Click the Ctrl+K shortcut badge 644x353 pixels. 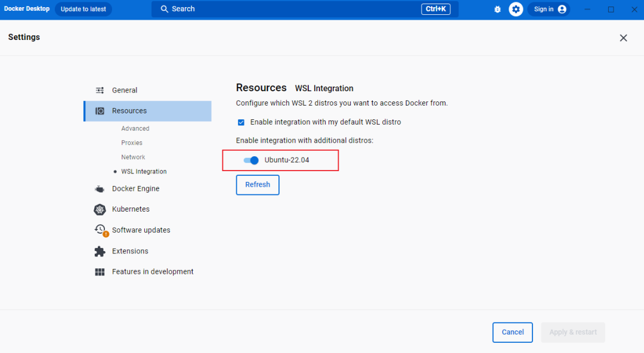[x=436, y=9]
